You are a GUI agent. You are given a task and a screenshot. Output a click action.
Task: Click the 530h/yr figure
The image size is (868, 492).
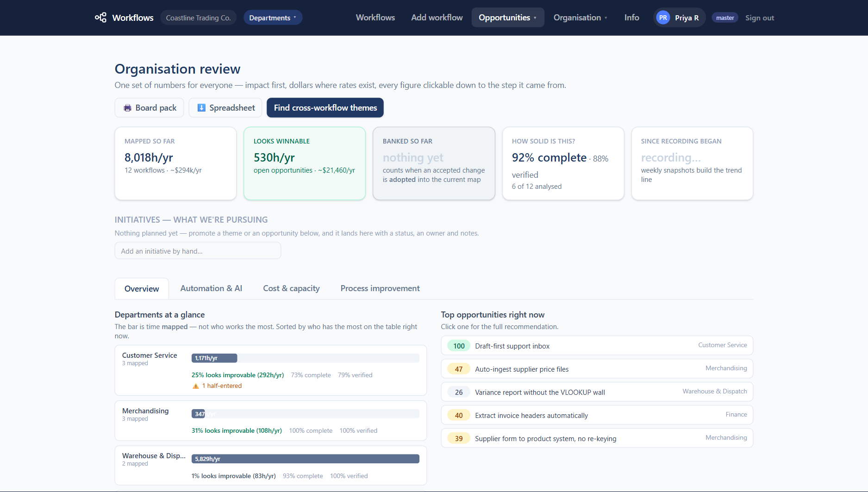(274, 158)
